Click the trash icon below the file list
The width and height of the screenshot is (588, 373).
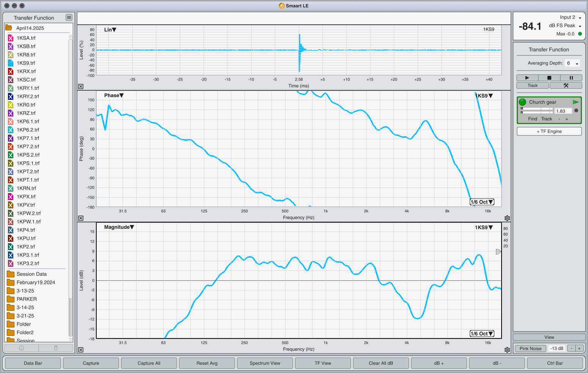56,348
